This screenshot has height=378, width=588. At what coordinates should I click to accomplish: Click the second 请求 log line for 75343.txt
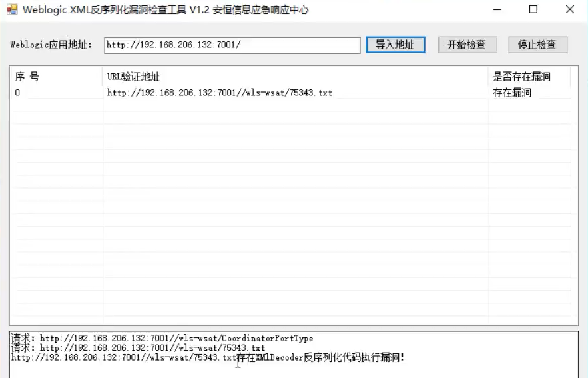click(139, 348)
